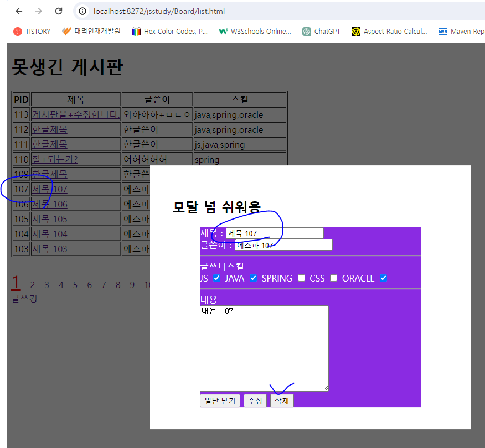Go to pagination page 7
Image resolution: width=485 pixels, height=448 pixels.
pos(104,285)
